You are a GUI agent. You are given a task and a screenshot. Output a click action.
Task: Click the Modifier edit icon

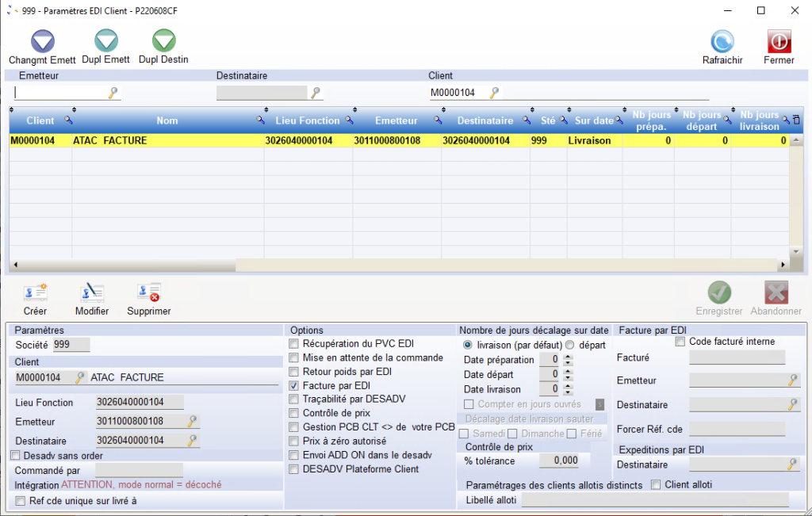(x=92, y=293)
